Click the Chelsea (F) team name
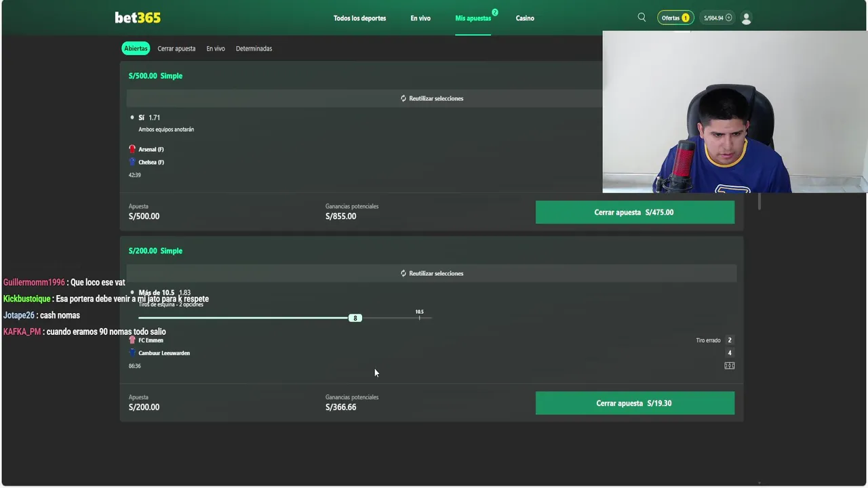868x488 pixels. click(x=151, y=162)
